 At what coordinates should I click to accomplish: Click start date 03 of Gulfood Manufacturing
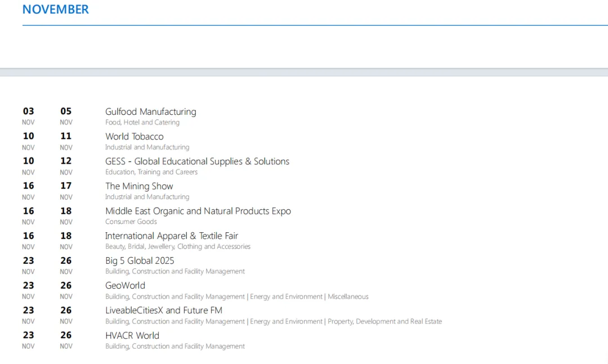(x=28, y=111)
